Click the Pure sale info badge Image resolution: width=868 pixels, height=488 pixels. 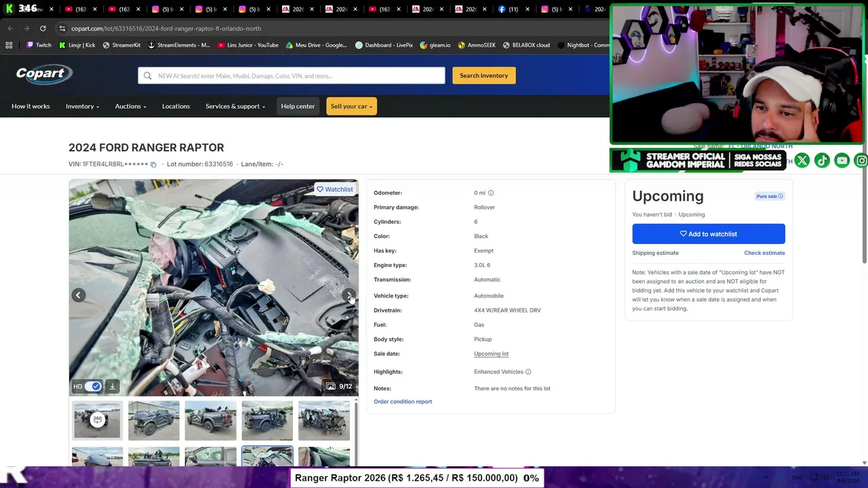coord(770,197)
